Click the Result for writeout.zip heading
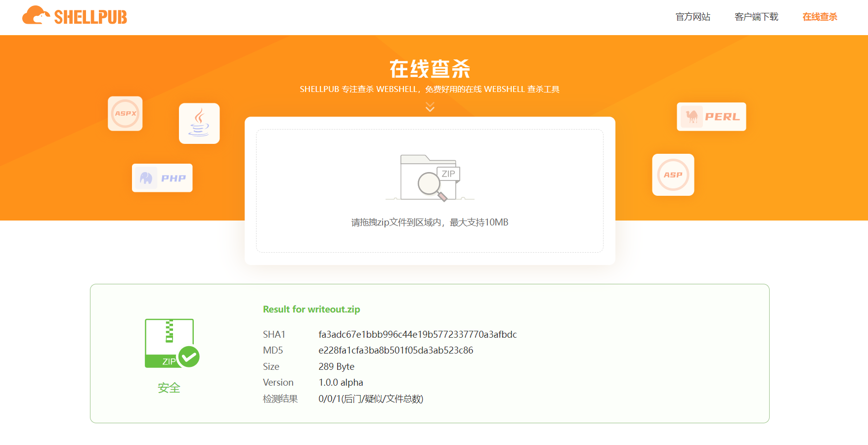The height and width of the screenshot is (445, 868). 311,309
